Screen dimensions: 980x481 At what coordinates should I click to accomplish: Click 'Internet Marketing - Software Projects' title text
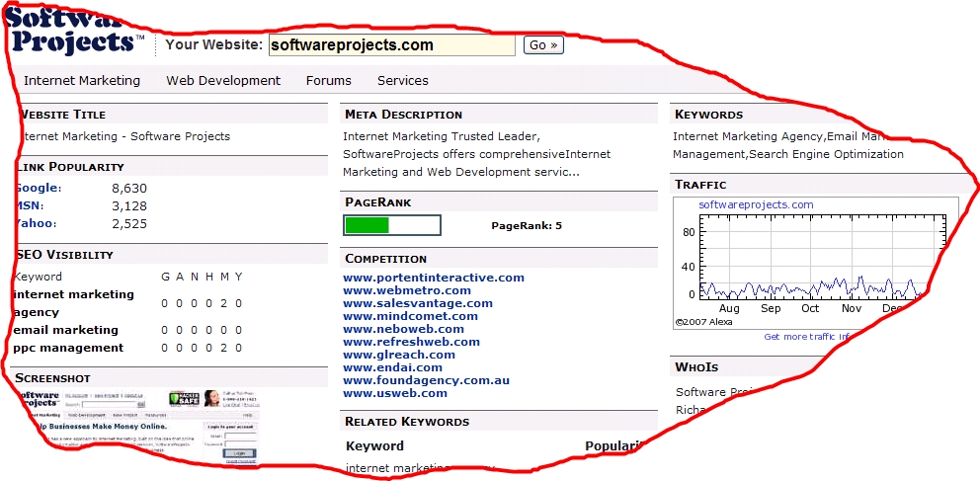(125, 136)
